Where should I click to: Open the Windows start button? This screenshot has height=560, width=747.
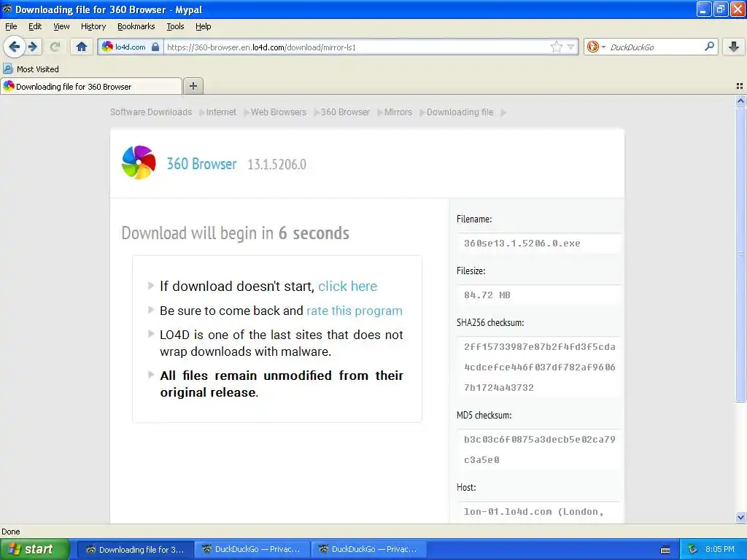34,549
